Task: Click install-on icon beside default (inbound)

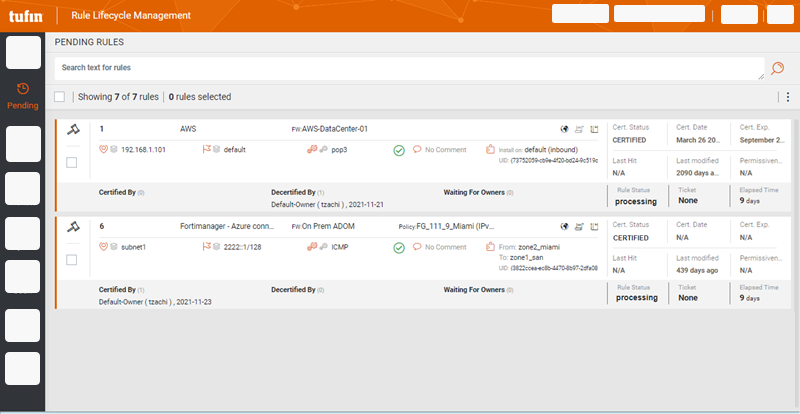Action: tap(490, 150)
